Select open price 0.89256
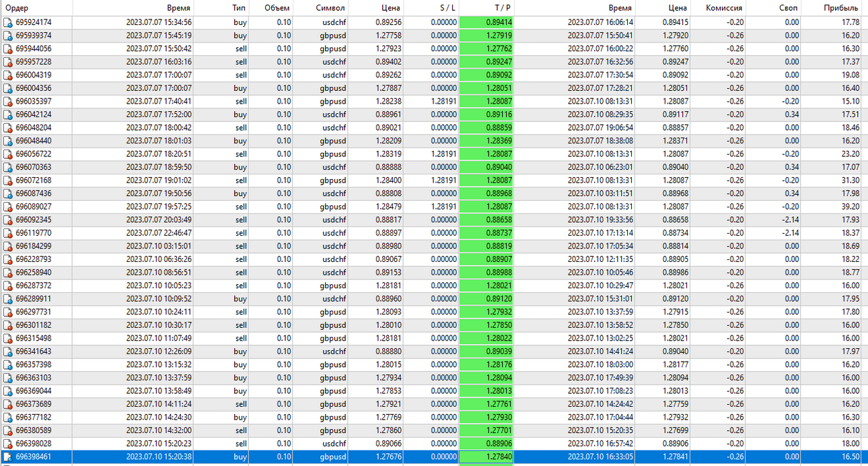 (x=388, y=23)
